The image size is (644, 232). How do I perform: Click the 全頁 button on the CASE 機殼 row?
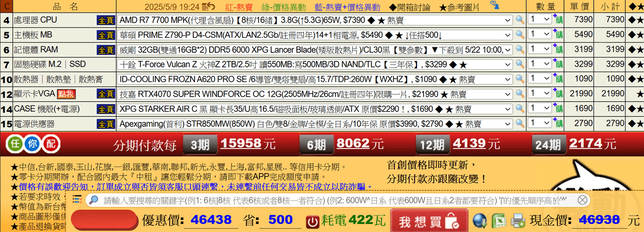click(106, 109)
